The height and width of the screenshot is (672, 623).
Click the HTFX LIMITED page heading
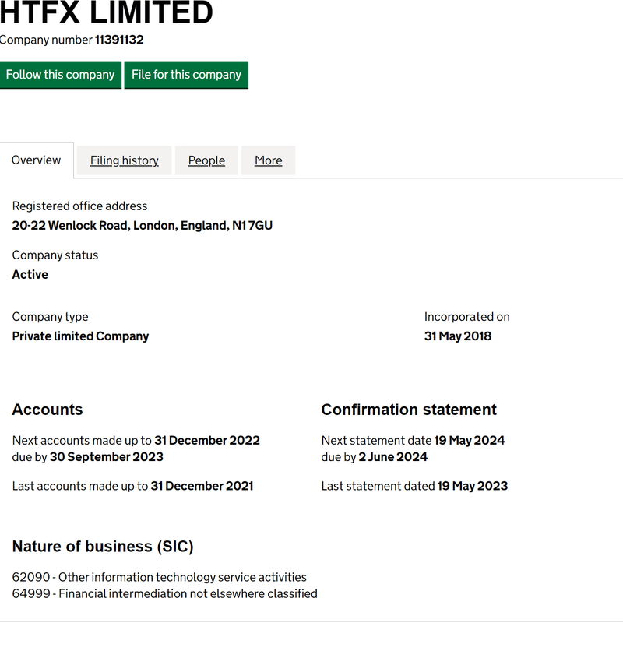click(x=107, y=12)
